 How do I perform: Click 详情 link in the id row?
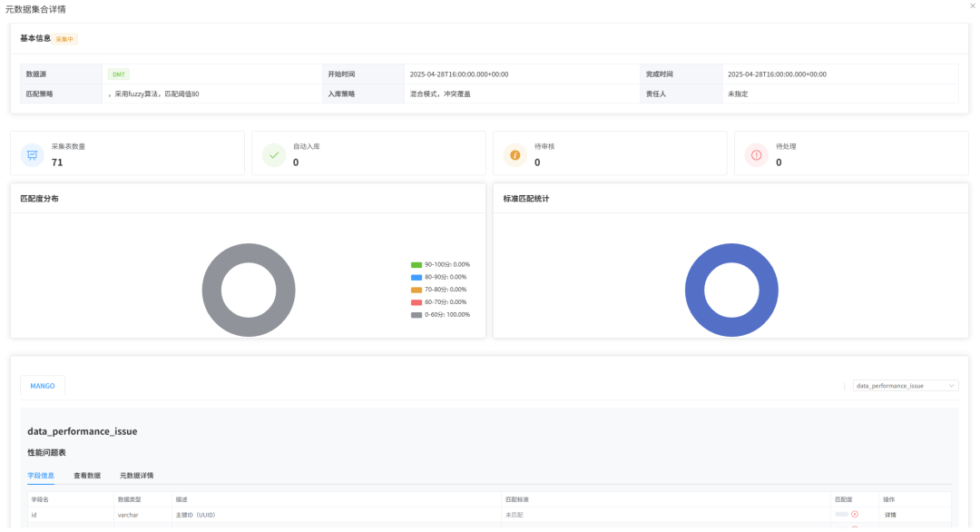click(890, 515)
